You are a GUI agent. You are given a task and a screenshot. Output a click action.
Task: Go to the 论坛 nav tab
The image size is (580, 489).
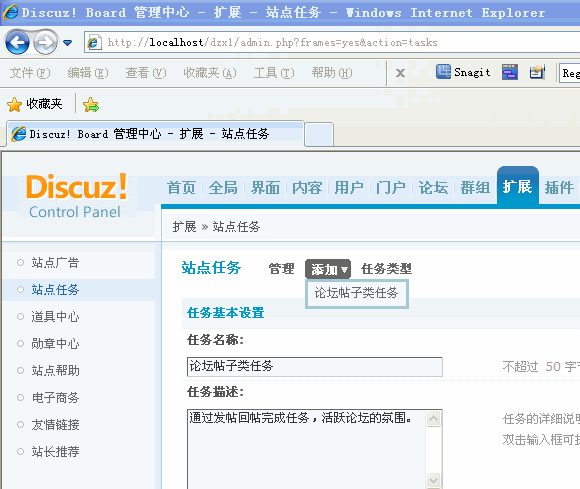point(433,188)
